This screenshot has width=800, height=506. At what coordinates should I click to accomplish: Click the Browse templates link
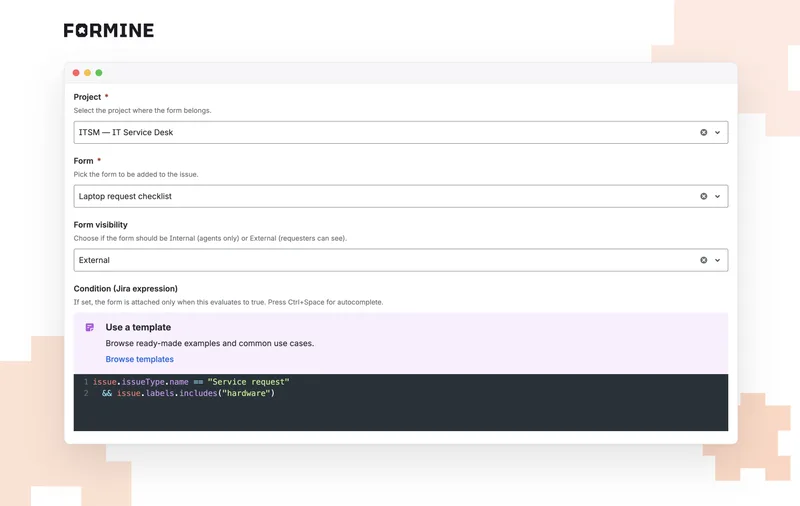[x=139, y=359]
